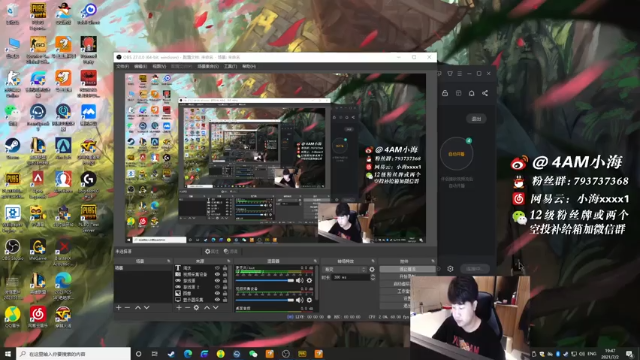The image size is (640, 360).
Task: Remove the selected source with the minus icon
Action: click(187, 307)
